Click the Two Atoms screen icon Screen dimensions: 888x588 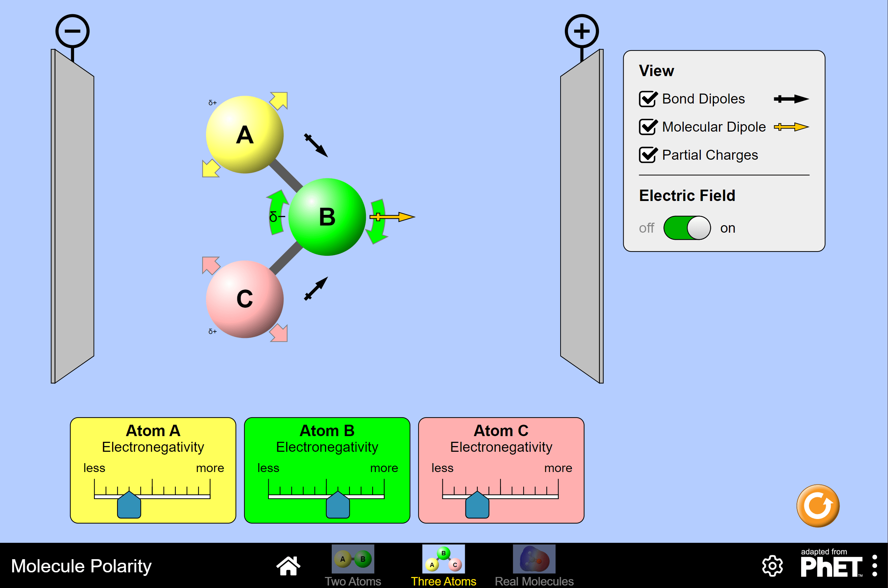(x=353, y=559)
